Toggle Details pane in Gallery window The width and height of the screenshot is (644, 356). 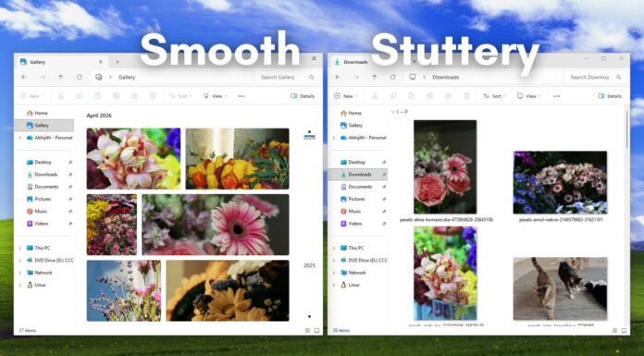tap(303, 96)
